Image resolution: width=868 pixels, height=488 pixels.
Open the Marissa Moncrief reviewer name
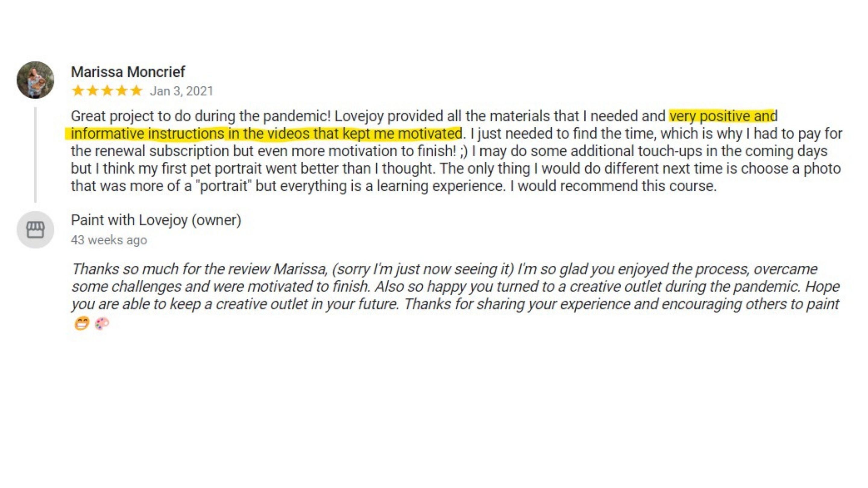point(128,72)
